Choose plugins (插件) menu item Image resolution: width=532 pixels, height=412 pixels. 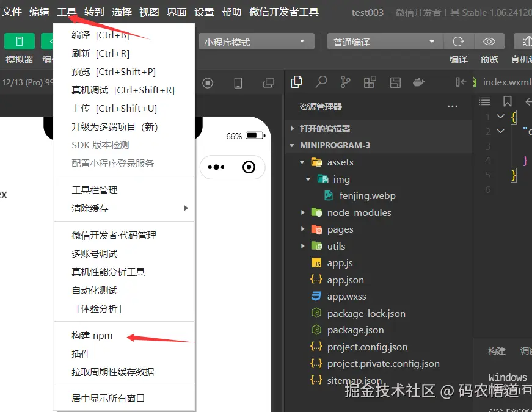[124, 354]
